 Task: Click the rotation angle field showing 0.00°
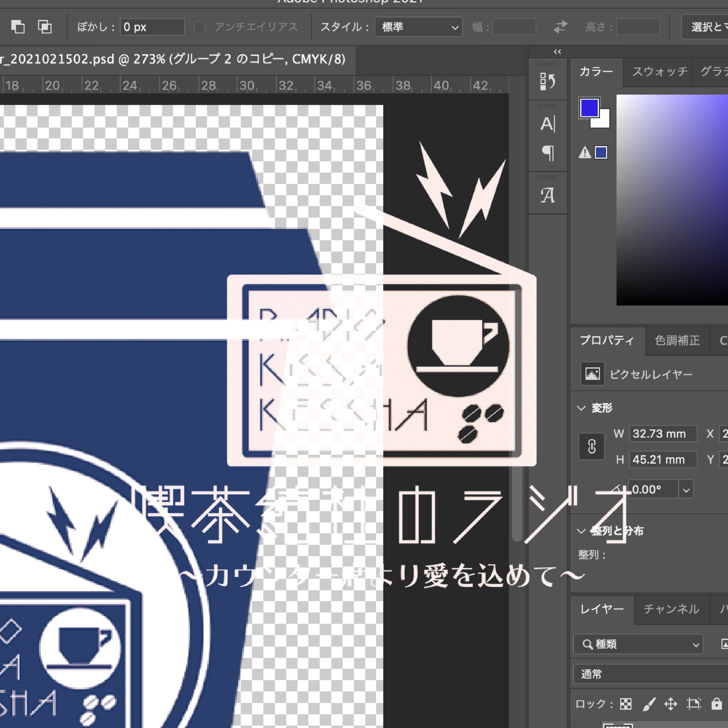pos(654,490)
